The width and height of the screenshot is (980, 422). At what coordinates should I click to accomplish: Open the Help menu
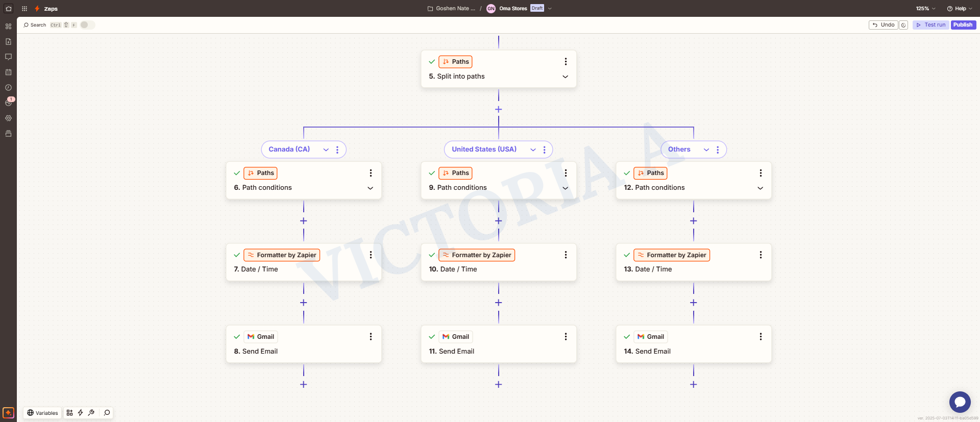960,9
